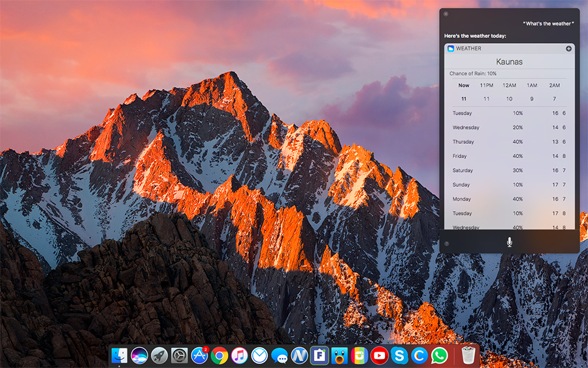The width and height of the screenshot is (588, 368).
Task: Launch YouTube app from the dock
Action: point(379,356)
